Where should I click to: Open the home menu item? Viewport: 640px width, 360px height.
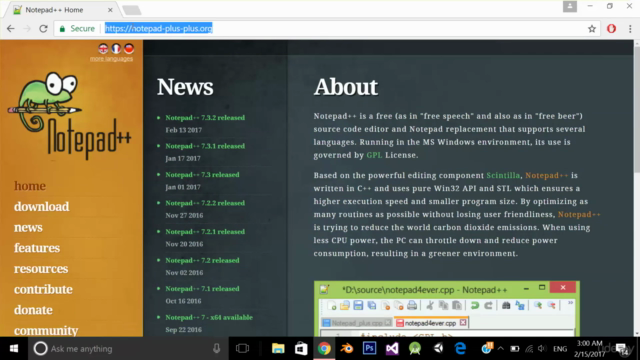point(30,186)
